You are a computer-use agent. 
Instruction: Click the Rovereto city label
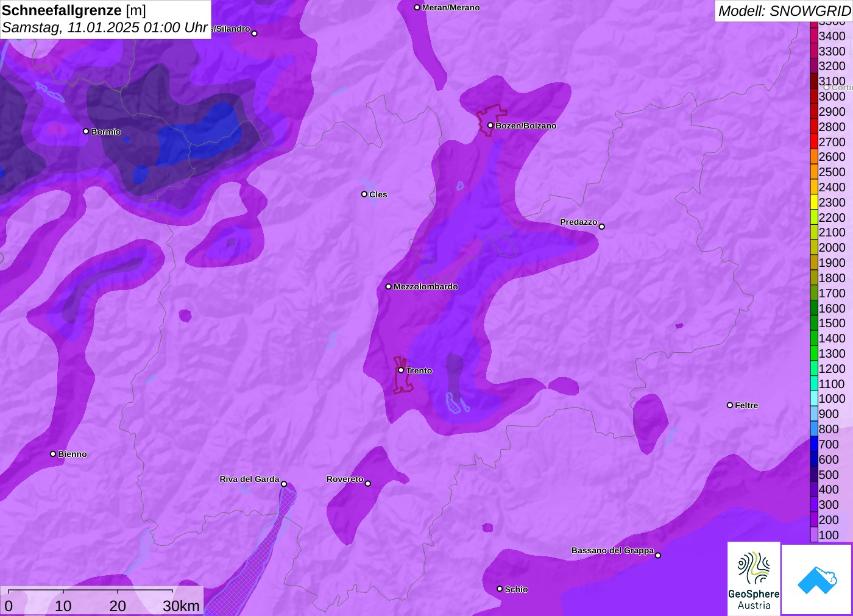(345, 479)
